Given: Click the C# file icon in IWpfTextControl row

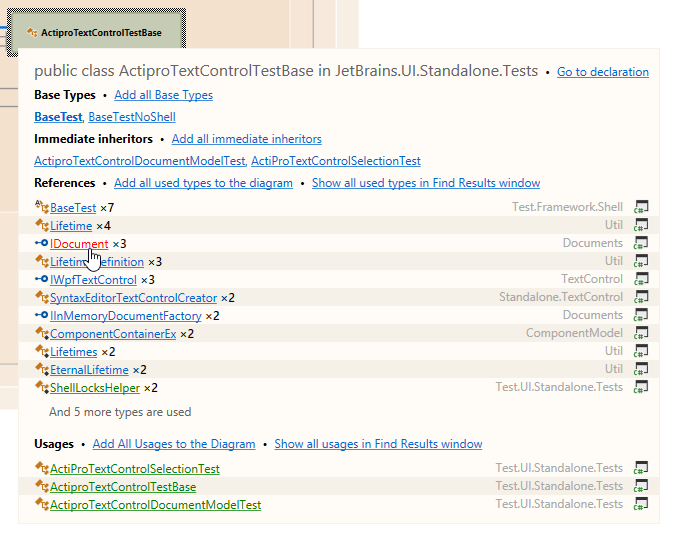Looking at the screenshot, I should [x=641, y=279].
